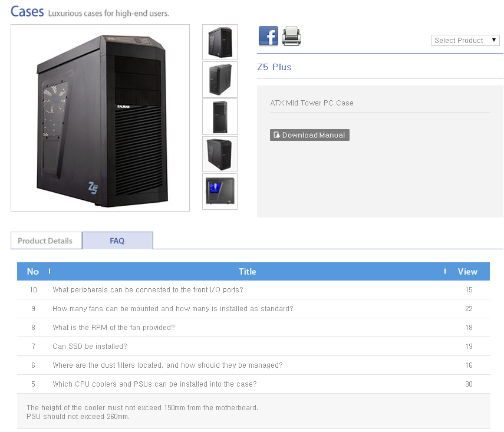Click the Title column header
The width and height of the screenshot is (504, 432).
247,272
